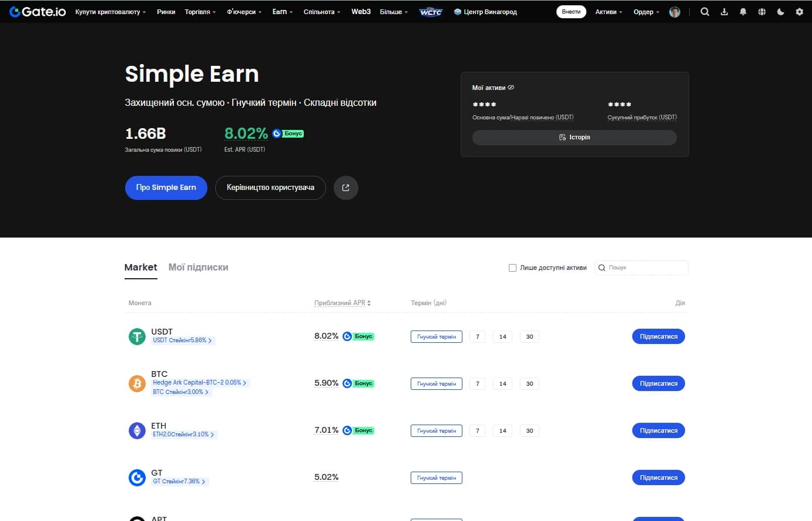This screenshot has height=521, width=812.
Task: Open the search magnifier icon in header
Action: tap(704, 12)
